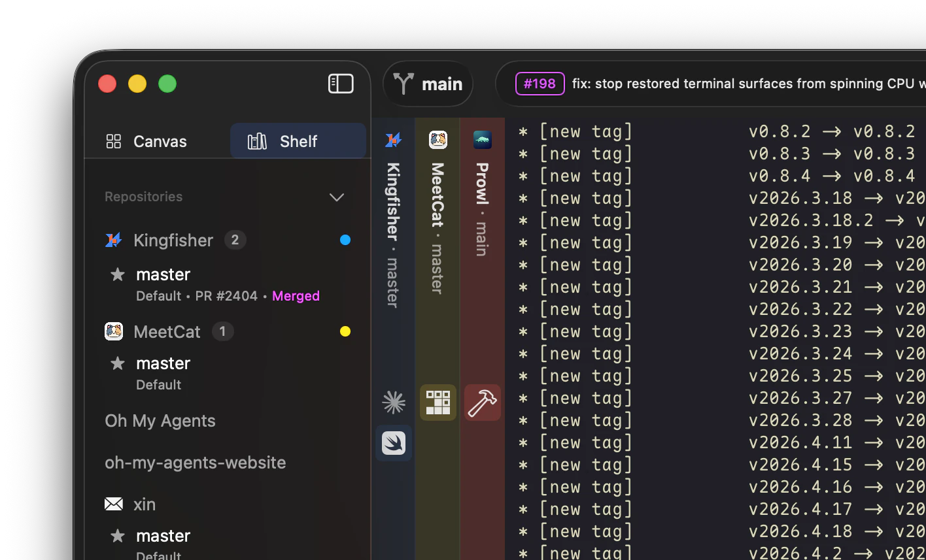
Task: Select the MeetCat · master shelf spine
Action: point(437,228)
